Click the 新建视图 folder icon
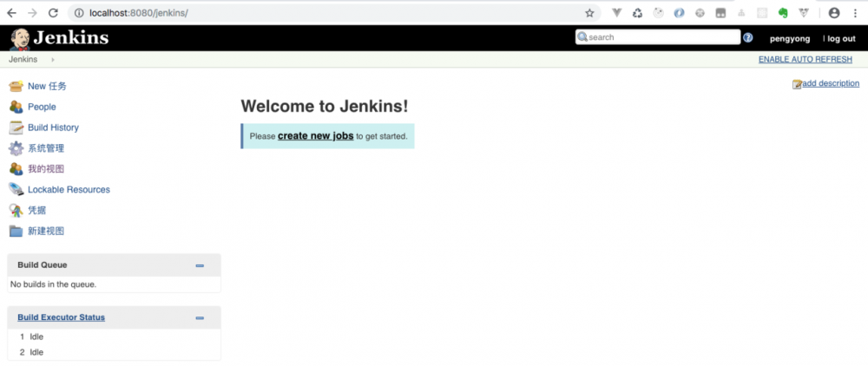 [16, 231]
